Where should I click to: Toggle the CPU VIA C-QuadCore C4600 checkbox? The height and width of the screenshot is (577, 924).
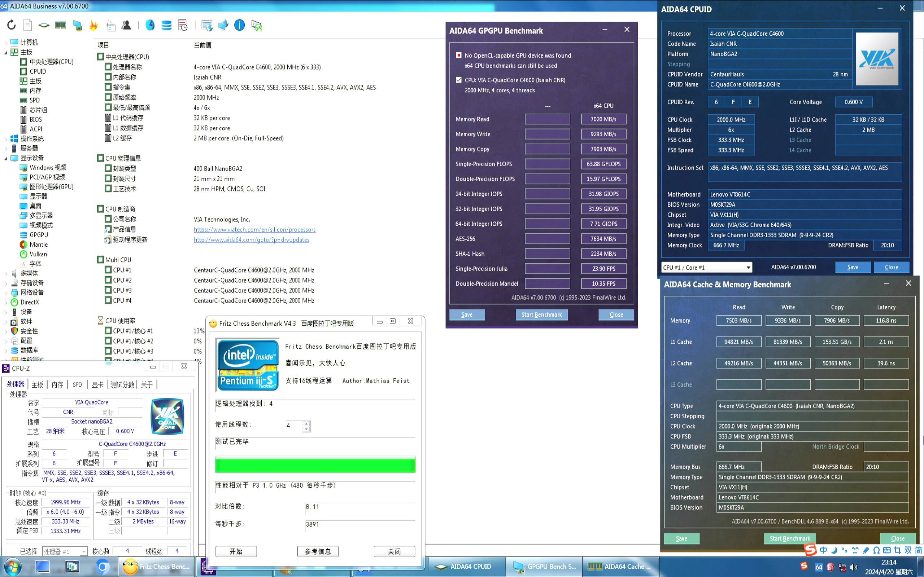(x=458, y=80)
